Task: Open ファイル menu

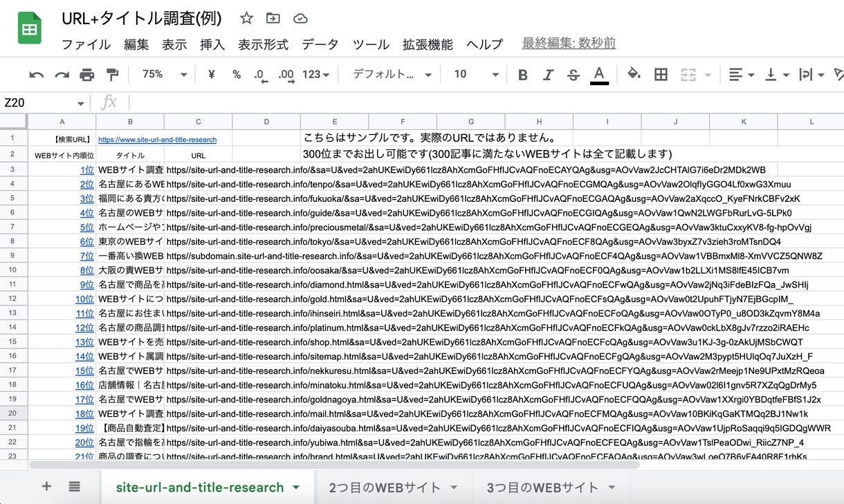Action: 86,44
